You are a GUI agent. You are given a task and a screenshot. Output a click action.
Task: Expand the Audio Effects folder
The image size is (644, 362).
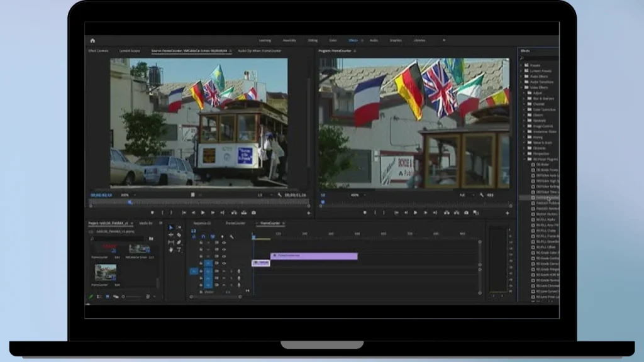[x=521, y=76]
